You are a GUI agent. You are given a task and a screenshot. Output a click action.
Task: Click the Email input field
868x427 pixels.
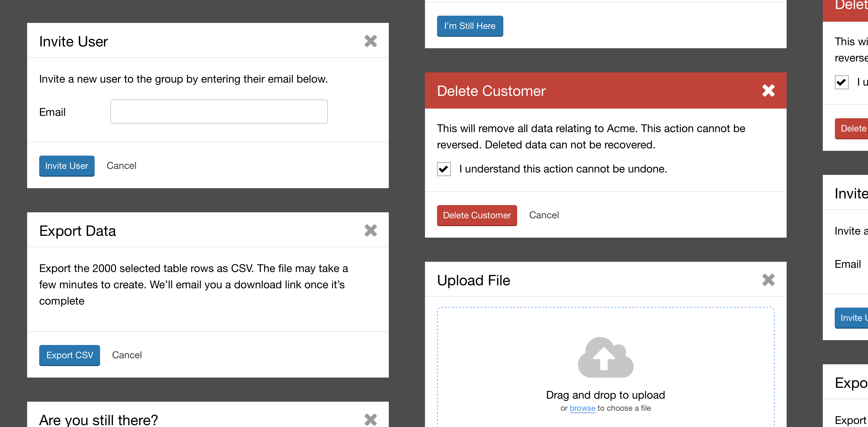tap(219, 112)
